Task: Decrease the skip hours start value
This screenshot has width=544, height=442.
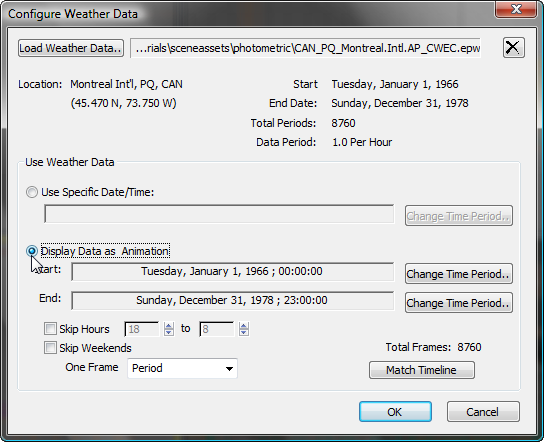Action: [x=169, y=332]
